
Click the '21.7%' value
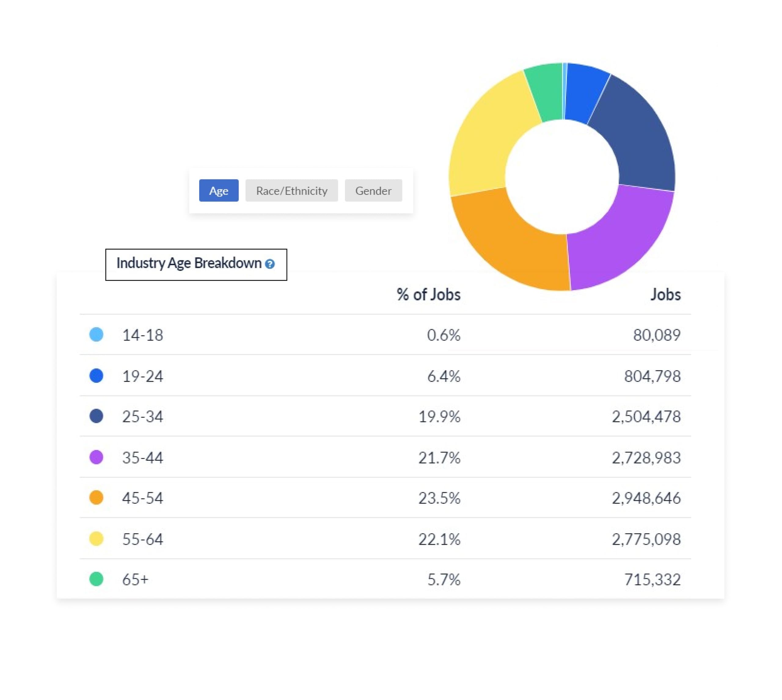pyautogui.click(x=440, y=458)
